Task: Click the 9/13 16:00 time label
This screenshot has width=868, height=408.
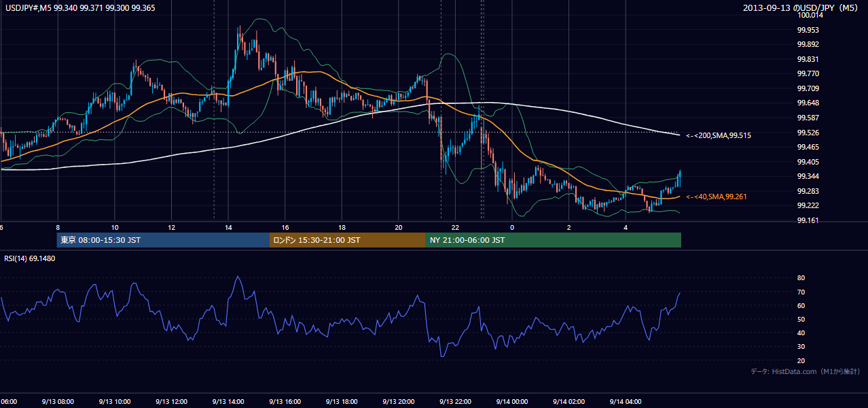Action: (x=285, y=402)
